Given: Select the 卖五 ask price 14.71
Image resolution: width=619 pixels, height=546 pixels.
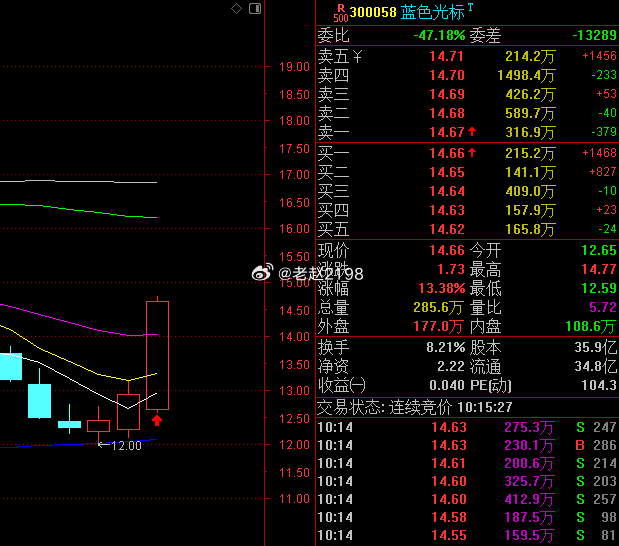Looking at the screenshot, I should [x=446, y=56].
